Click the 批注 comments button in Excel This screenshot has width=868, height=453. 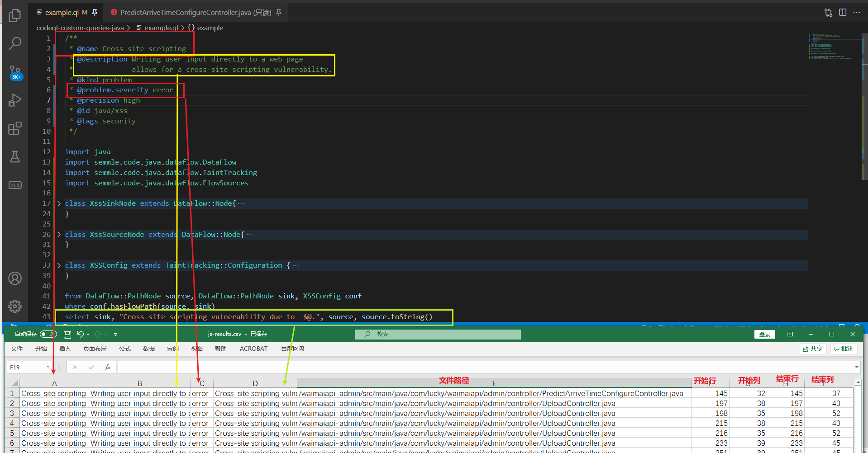pos(844,349)
